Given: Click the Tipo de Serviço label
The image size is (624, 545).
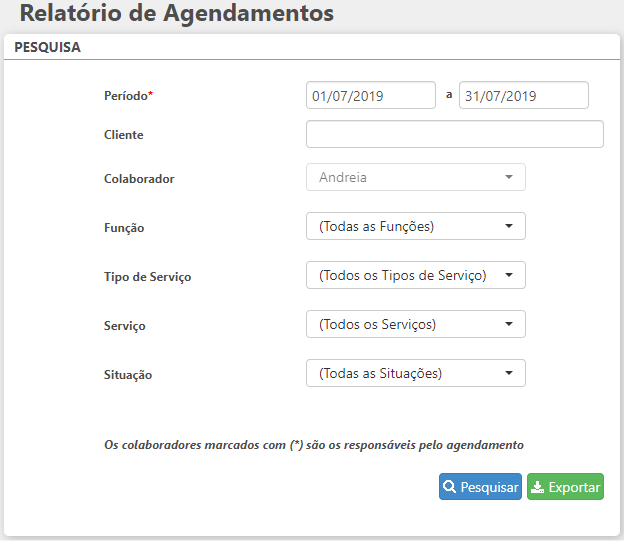Looking at the screenshot, I should coord(147,277).
